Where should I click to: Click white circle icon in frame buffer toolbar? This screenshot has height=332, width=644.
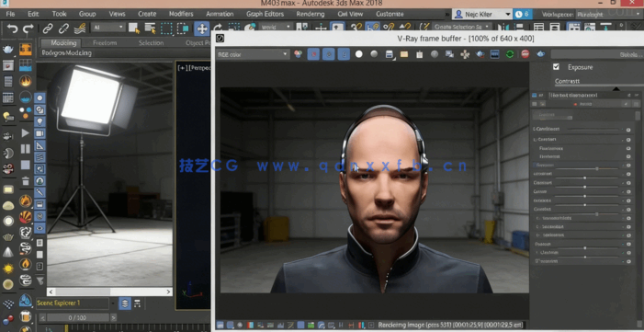pos(359,54)
